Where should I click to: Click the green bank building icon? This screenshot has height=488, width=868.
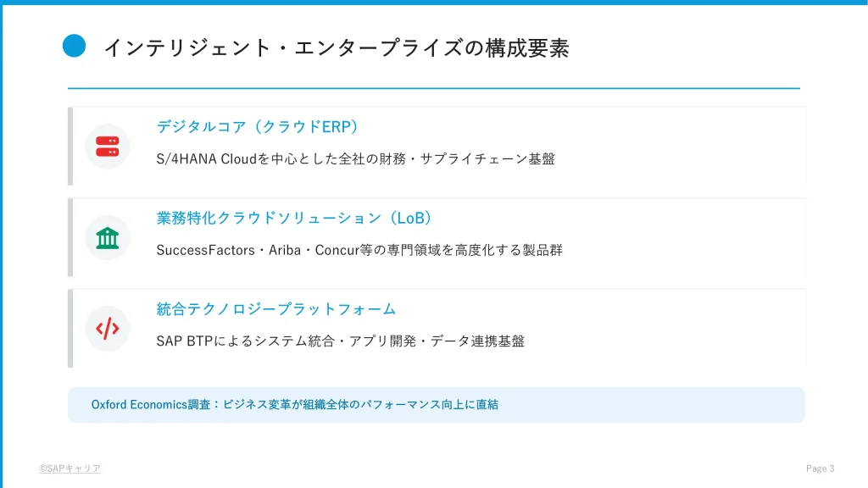107,237
